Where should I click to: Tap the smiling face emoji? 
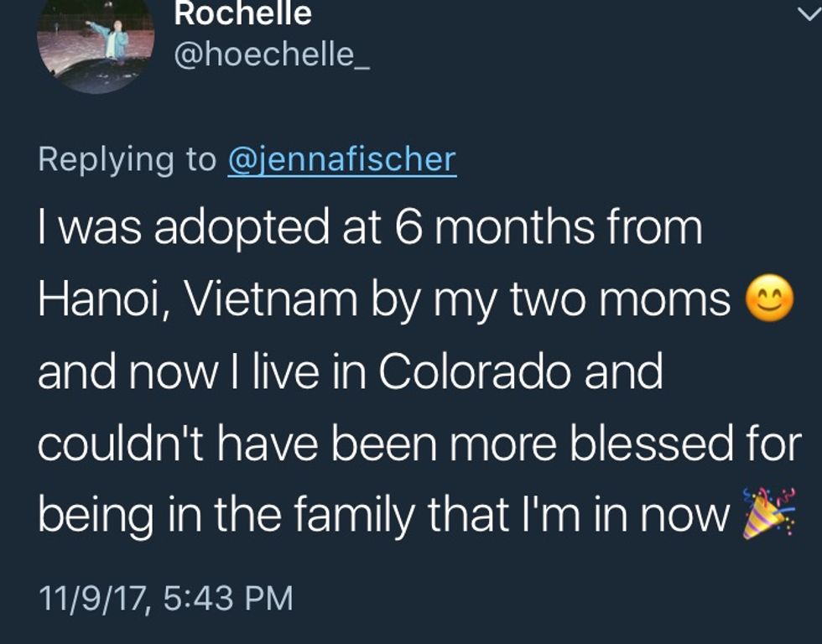769,302
